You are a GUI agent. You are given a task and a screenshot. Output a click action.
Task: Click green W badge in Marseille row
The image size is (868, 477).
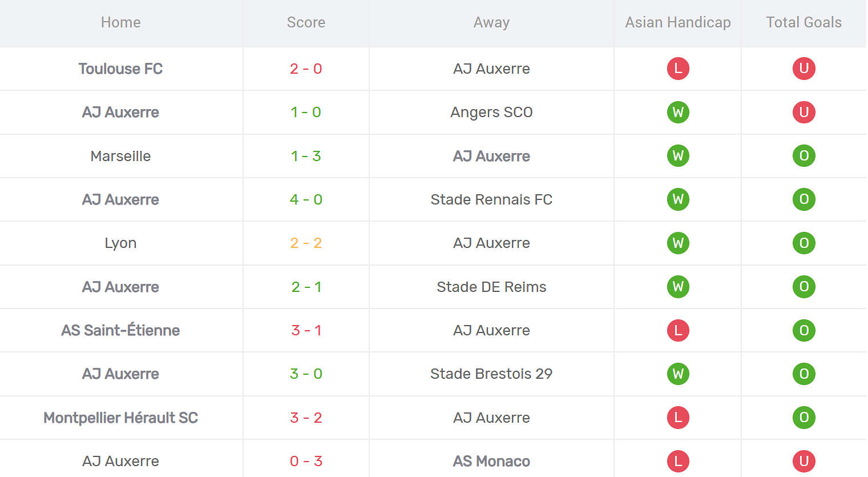[678, 156]
